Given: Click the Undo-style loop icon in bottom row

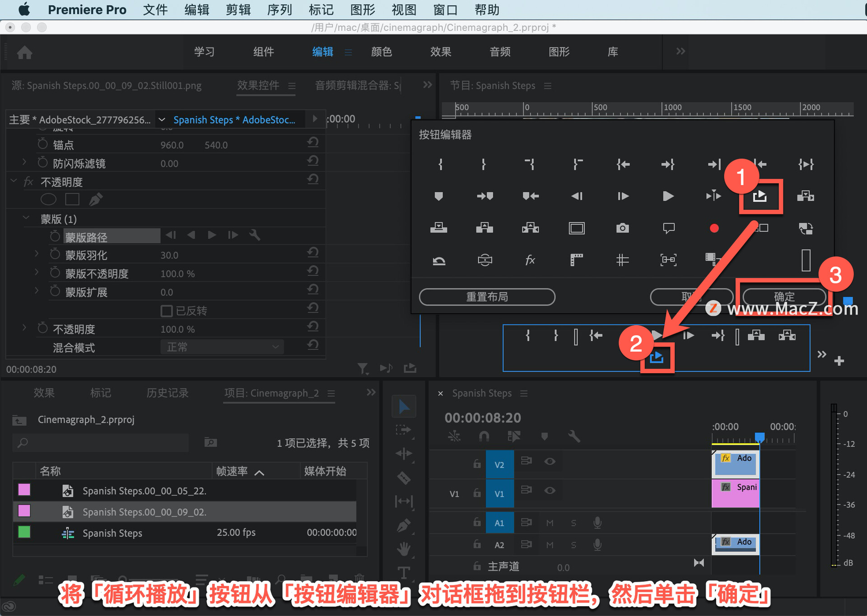Looking at the screenshot, I should coord(439,260).
